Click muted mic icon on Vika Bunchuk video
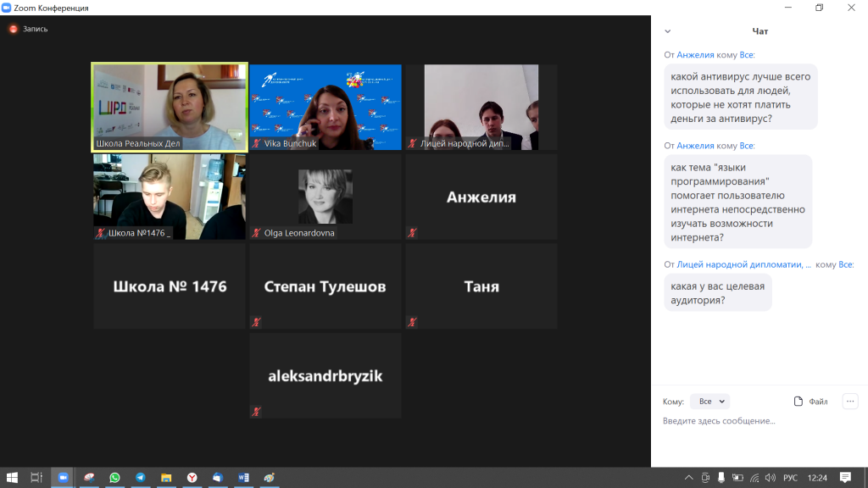Image resolution: width=868 pixels, height=488 pixels. coord(256,144)
